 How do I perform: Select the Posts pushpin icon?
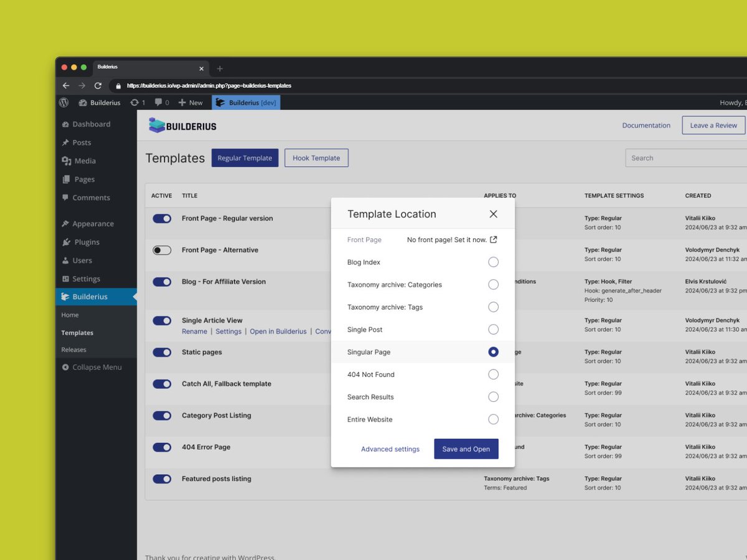click(x=66, y=142)
